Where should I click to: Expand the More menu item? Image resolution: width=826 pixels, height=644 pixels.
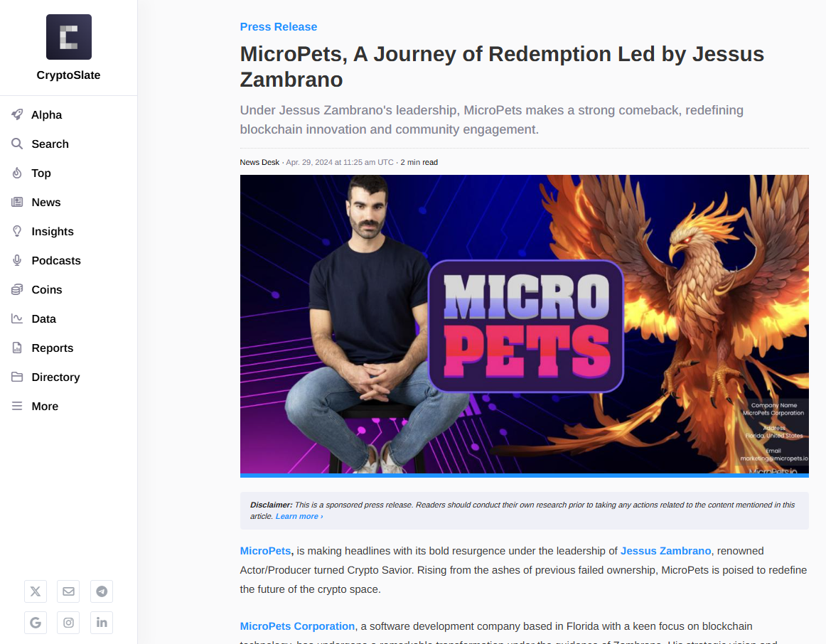[x=44, y=406]
